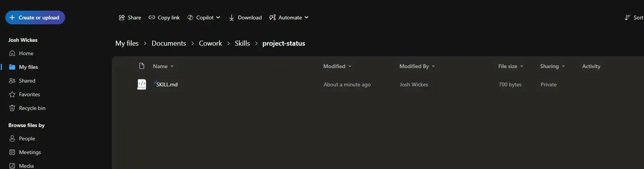Browse files by People
Screen dimensions: 644x169
pos(27,139)
